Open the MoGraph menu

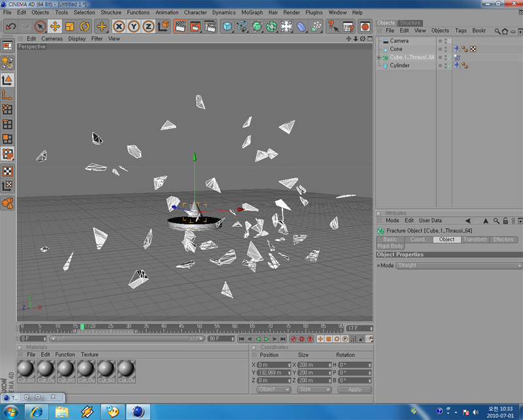[252, 12]
